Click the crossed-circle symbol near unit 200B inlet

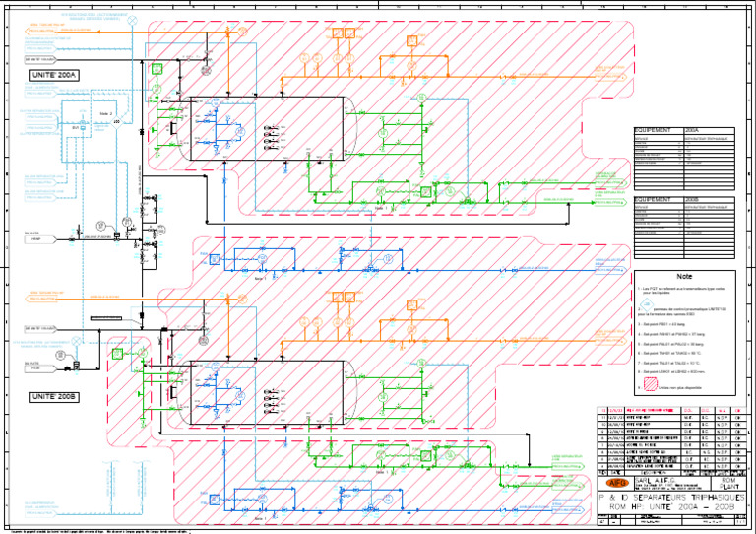coord(76,341)
